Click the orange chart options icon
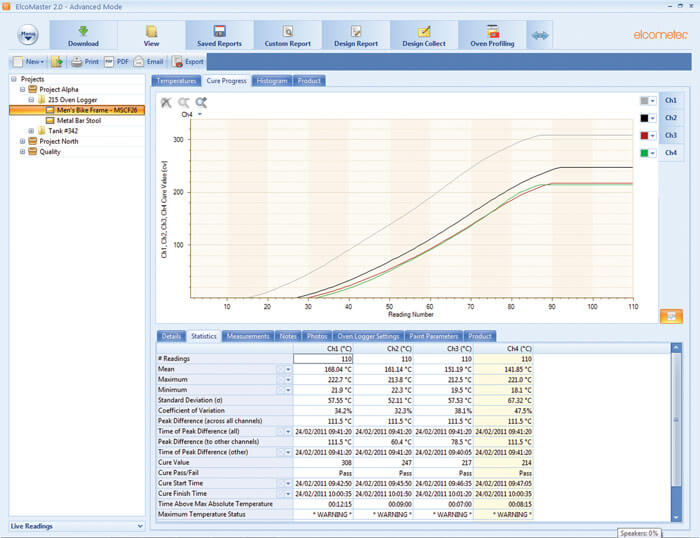This screenshot has width=700, height=538. [x=670, y=317]
